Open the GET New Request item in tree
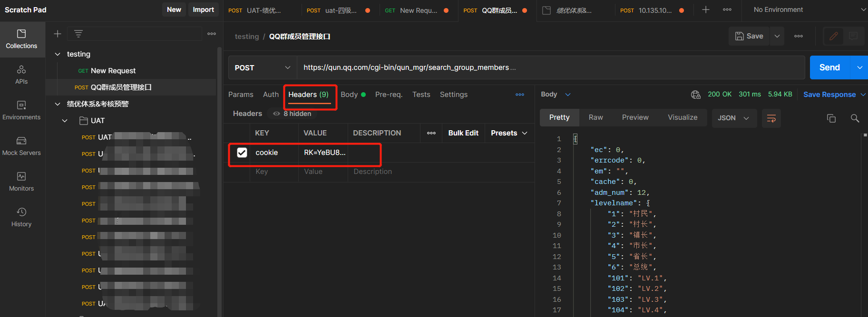868x317 pixels. tap(131, 71)
